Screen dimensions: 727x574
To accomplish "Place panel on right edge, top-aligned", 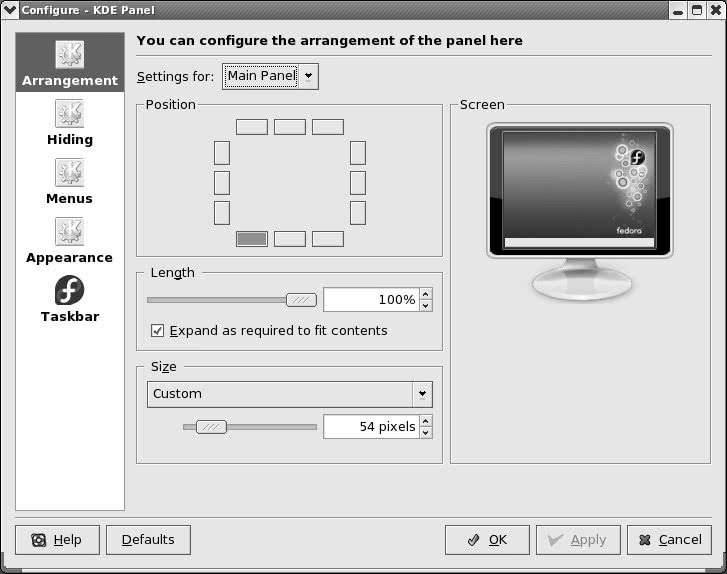I will click(x=358, y=153).
